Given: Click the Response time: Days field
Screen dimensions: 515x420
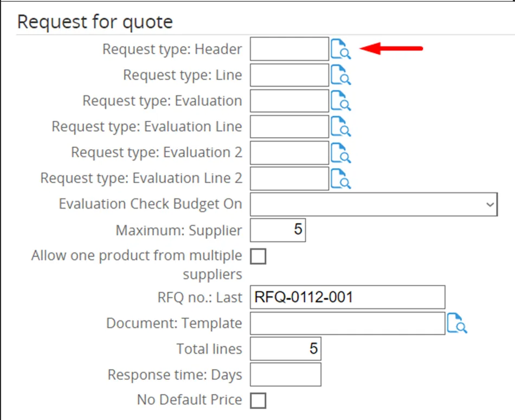Looking at the screenshot, I should (x=285, y=374).
